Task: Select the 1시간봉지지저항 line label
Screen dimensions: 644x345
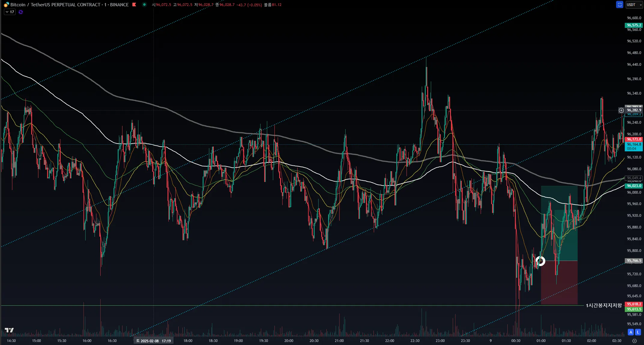Action: [604, 305]
